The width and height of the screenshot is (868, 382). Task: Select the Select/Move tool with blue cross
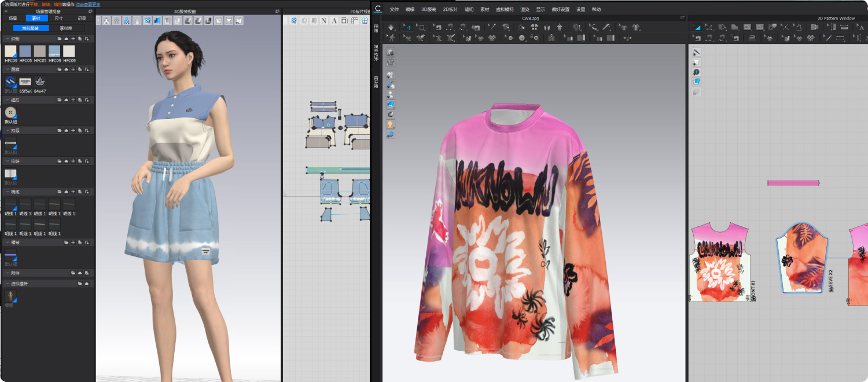[x=408, y=27]
